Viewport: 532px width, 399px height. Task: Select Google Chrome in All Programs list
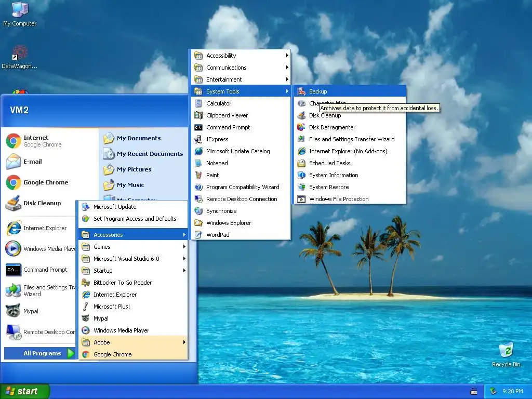pos(134,354)
